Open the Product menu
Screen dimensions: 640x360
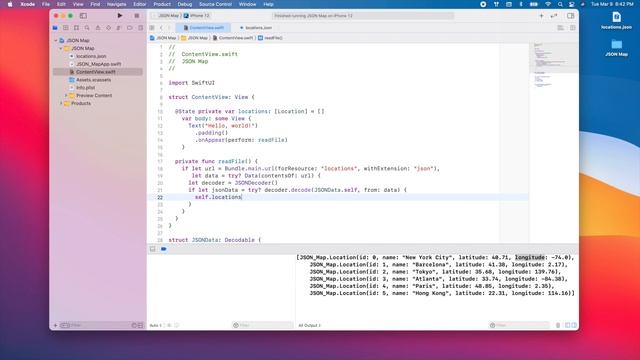pyautogui.click(x=162, y=4)
